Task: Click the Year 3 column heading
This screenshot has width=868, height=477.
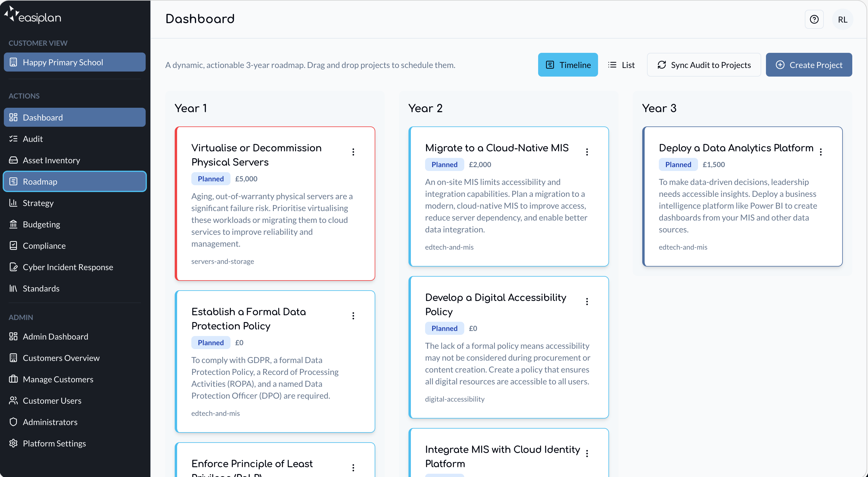Action: 659,108
